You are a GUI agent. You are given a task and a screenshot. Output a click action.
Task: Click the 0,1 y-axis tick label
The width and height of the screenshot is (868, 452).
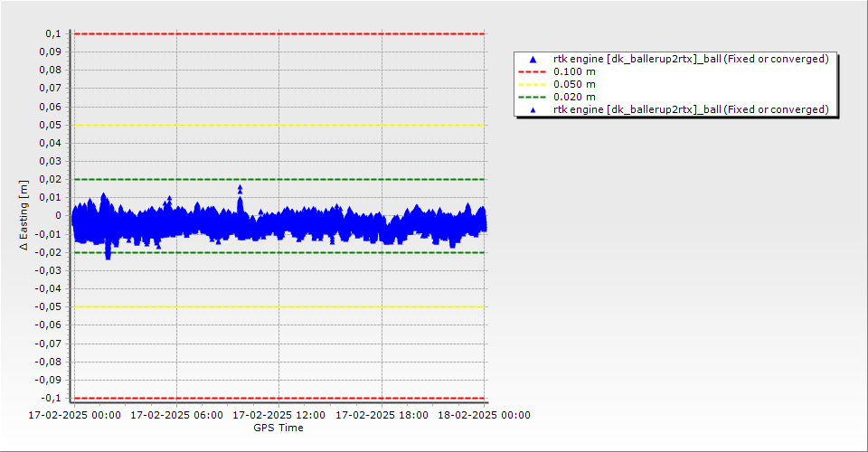pos(53,33)
